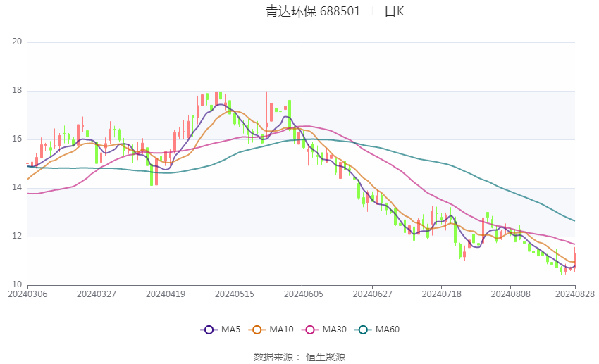Click the last red candlestick at 20240828
The image size is (599, 364).
575,261
